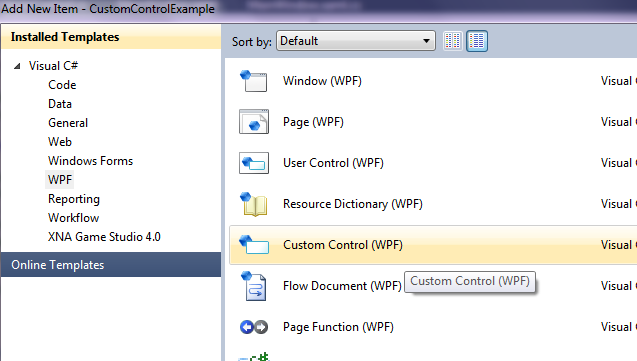The image size is (637, 361).
Task: Select the Page Function (WPF) template name
Action: [338, 327]
